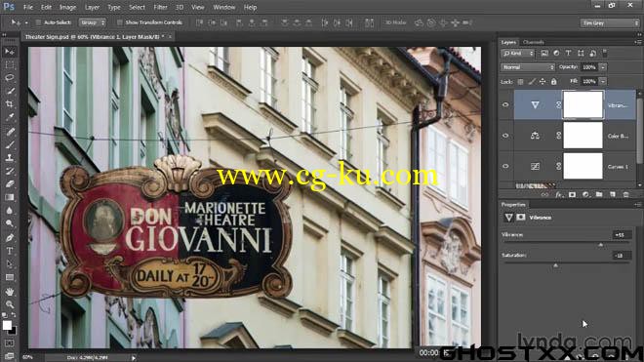This screenshot has width=644, height=362.
Task: Click the Add layer style fx icon
Action: (558, 195)
